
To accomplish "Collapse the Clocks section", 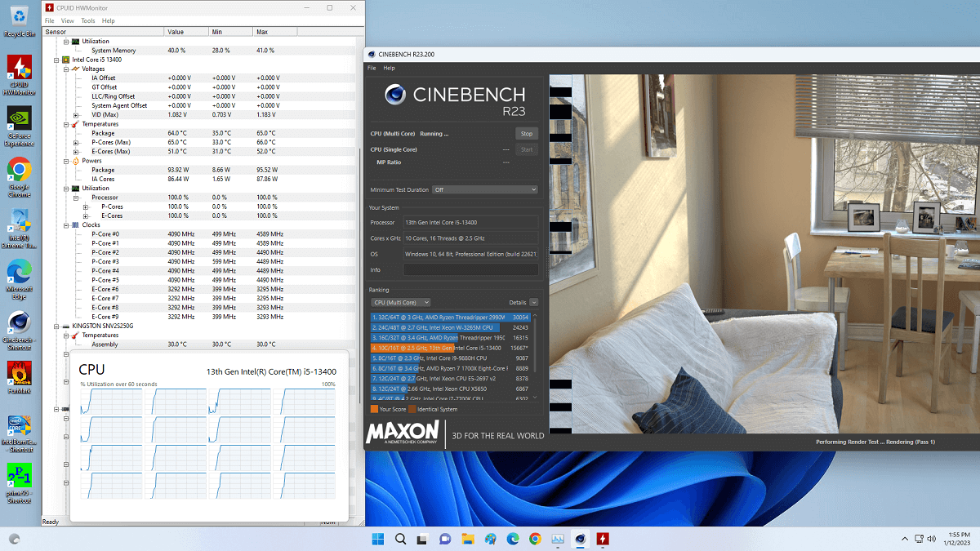I will tap(66, 224).
